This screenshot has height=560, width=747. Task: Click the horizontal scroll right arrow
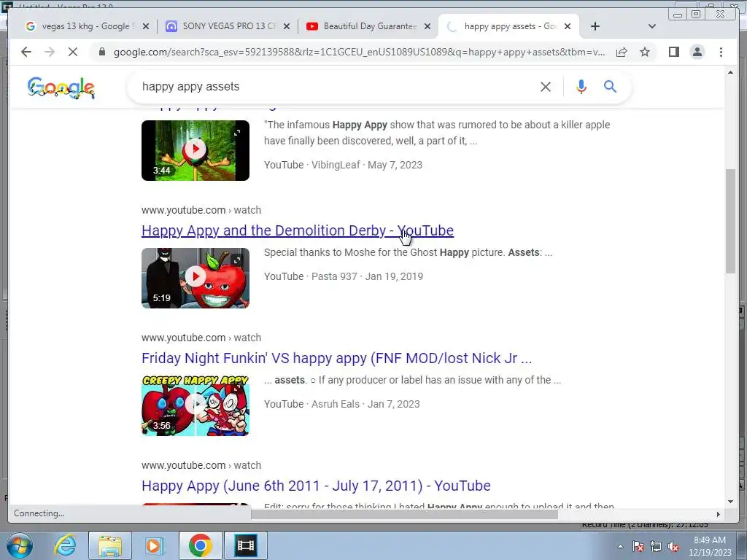[x=719, y=514]
